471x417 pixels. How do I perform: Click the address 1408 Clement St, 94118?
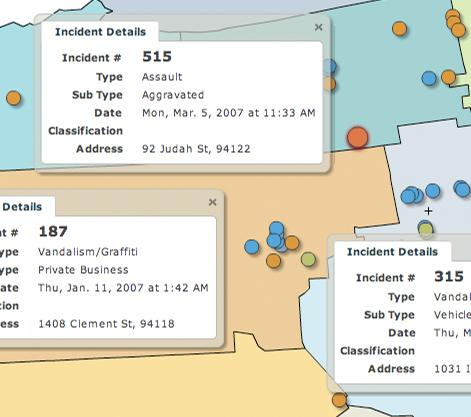pyautogui.click(x=106, y=324)
